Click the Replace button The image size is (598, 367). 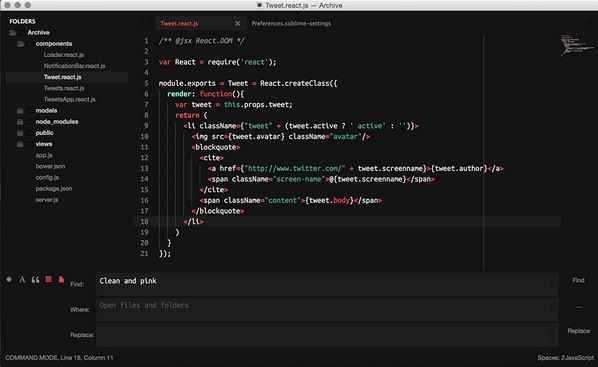(x=578, y=331)
